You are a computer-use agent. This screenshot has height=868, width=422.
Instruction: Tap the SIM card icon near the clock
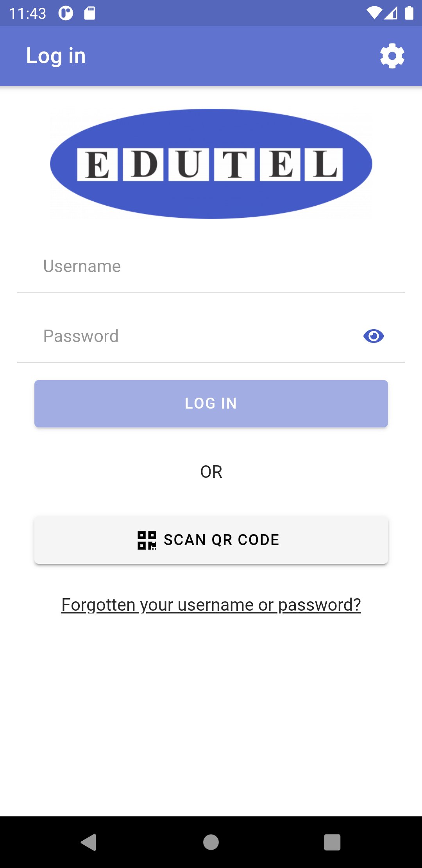[89, 13]
